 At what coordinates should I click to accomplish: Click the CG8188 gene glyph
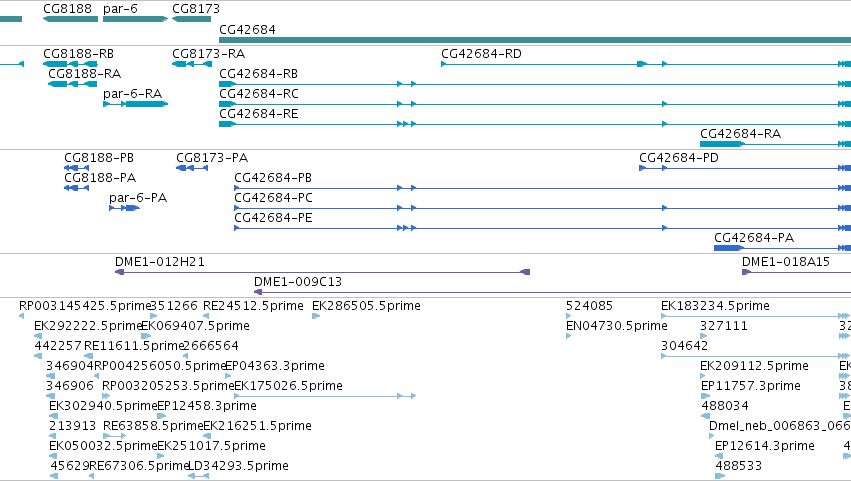[71, 19]
